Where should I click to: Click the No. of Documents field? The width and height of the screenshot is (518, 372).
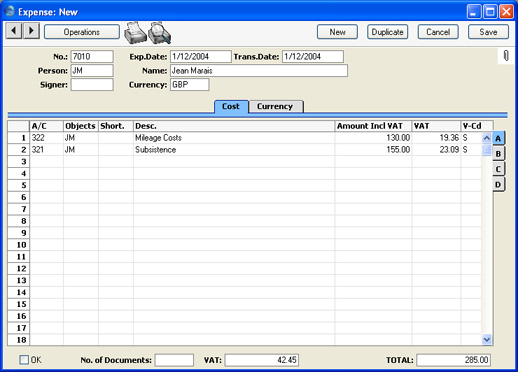(x=174, y=360)
